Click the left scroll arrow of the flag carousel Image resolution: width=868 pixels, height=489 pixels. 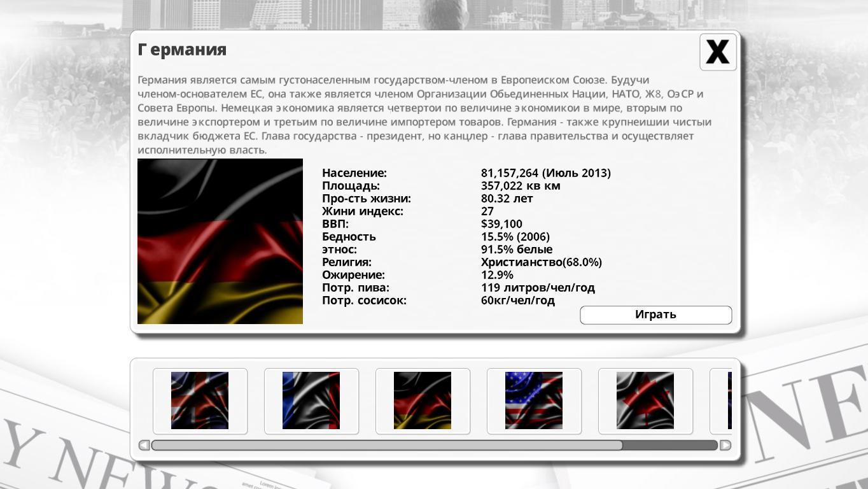coord(144,445)
